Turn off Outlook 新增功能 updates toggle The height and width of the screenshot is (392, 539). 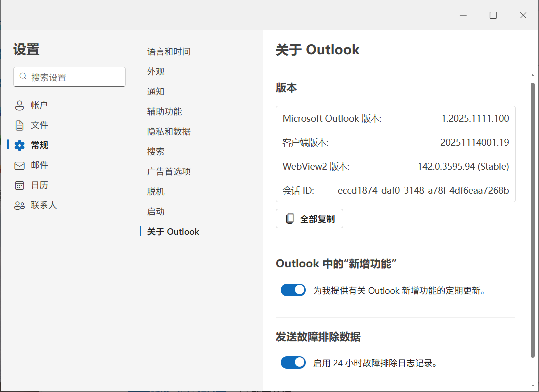[293, 290]
